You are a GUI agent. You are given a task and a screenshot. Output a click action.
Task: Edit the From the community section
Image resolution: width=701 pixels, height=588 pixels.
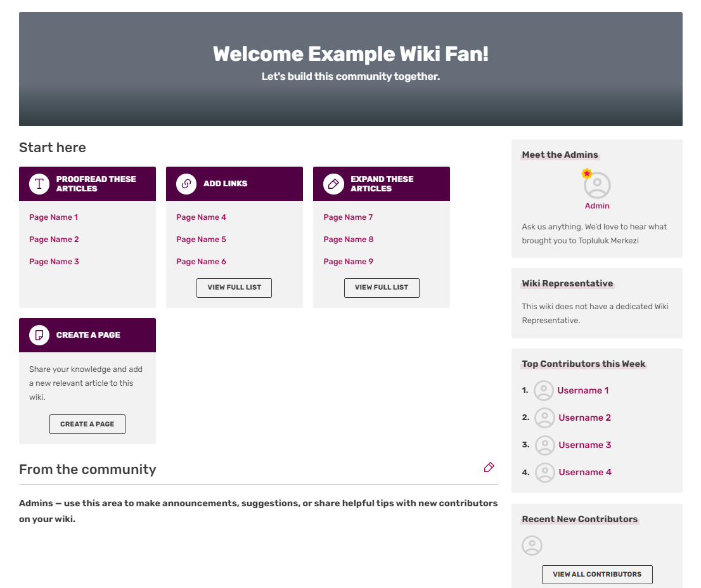(489, 468)
